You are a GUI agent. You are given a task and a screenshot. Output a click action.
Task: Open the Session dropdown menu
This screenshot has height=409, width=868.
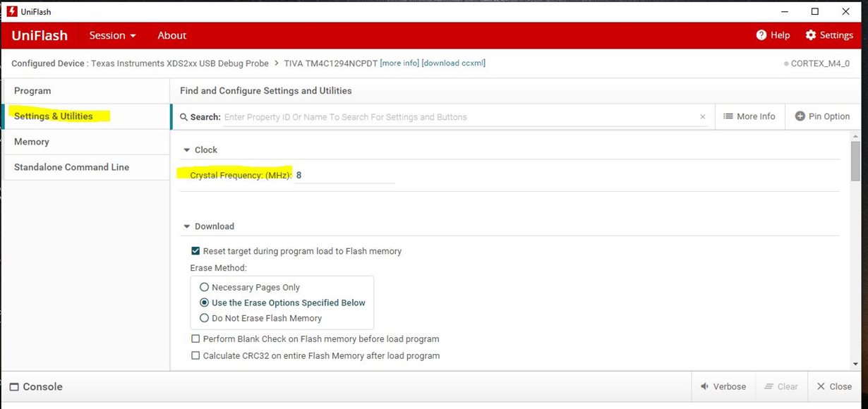coord(112,35)
